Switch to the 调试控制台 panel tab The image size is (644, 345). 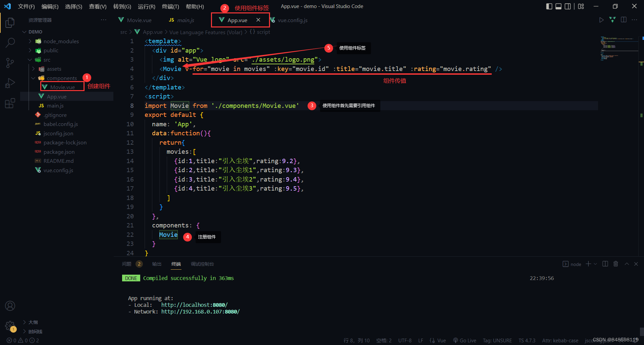[x=202, y=264]
